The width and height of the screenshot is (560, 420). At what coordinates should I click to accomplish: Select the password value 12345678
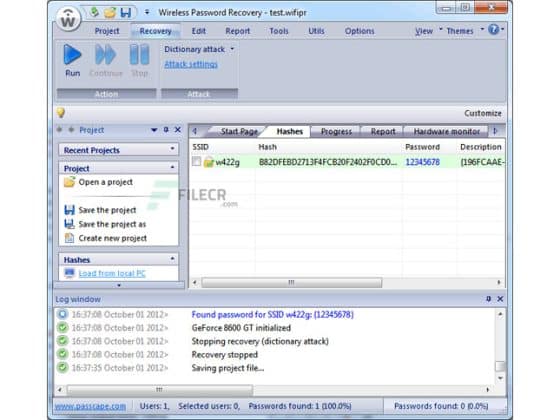click(422, 162)
